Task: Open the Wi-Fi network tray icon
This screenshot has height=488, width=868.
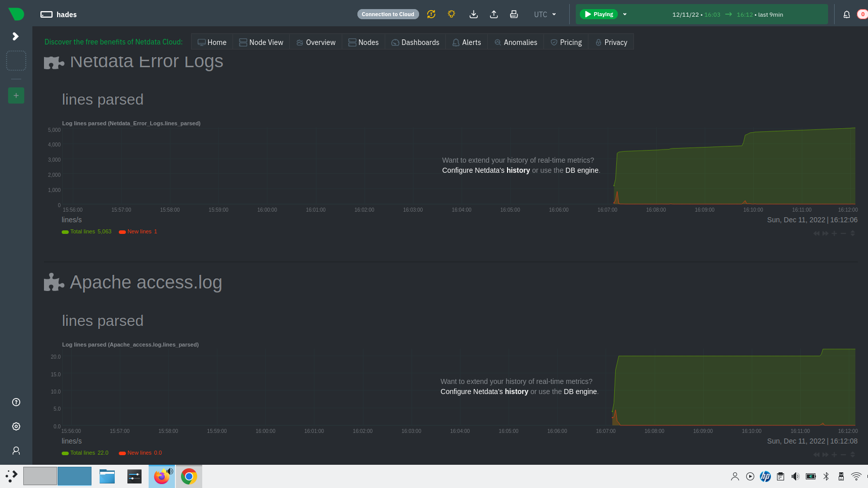Action: pos(856,476)
